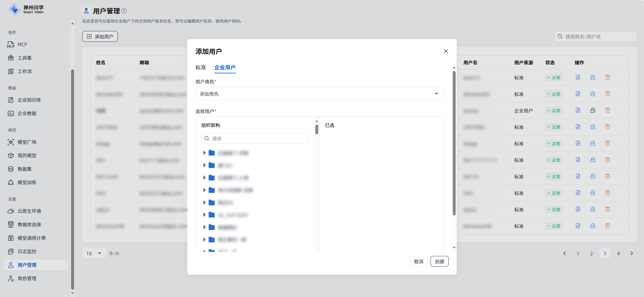Click edit icon in the 企业用户 row
Viewport: 644px width, 297px height.
(578, 110)
